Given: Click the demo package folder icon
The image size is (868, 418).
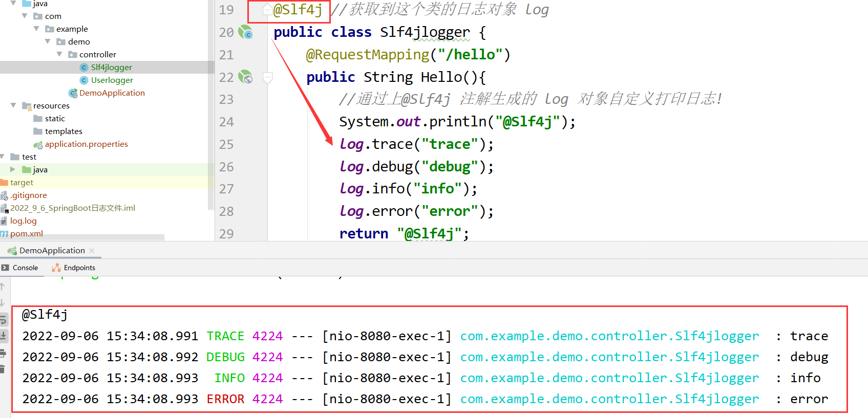Looking at the screenshot, I should tap(61, 42).
